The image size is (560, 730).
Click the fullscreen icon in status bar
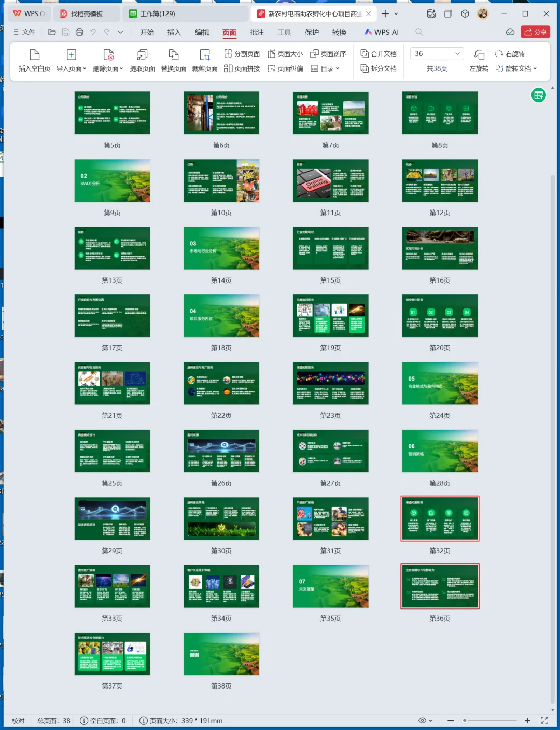pyautogui.click(x=544, y=720)
